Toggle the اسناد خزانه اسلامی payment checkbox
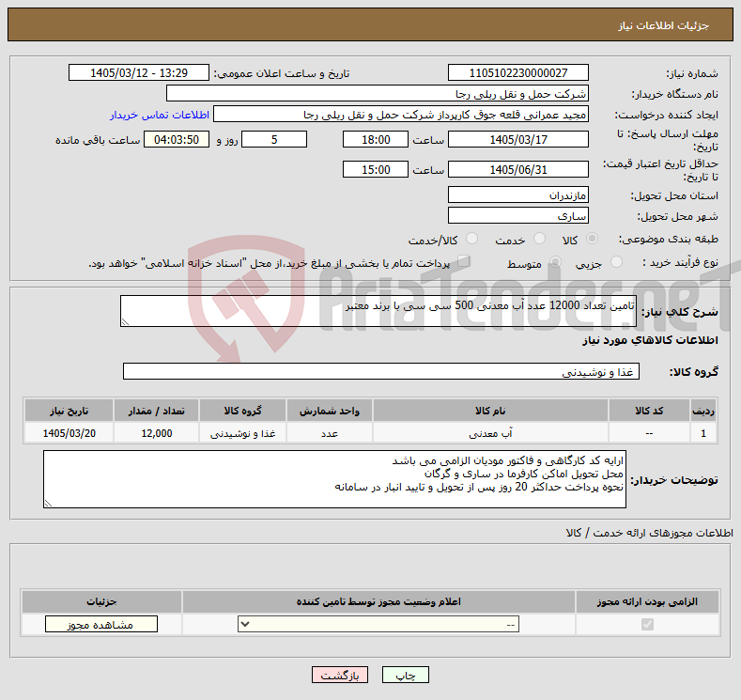741x700 pixels. coord(464,261)
